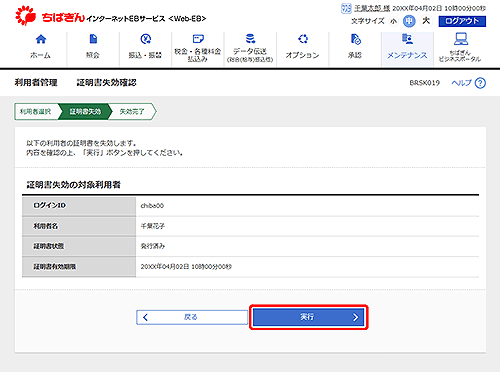Image resolution: width=500 pixels, height=372 pixels.
Task: Click the certificate status 発行済み
Action: [153, 246]
